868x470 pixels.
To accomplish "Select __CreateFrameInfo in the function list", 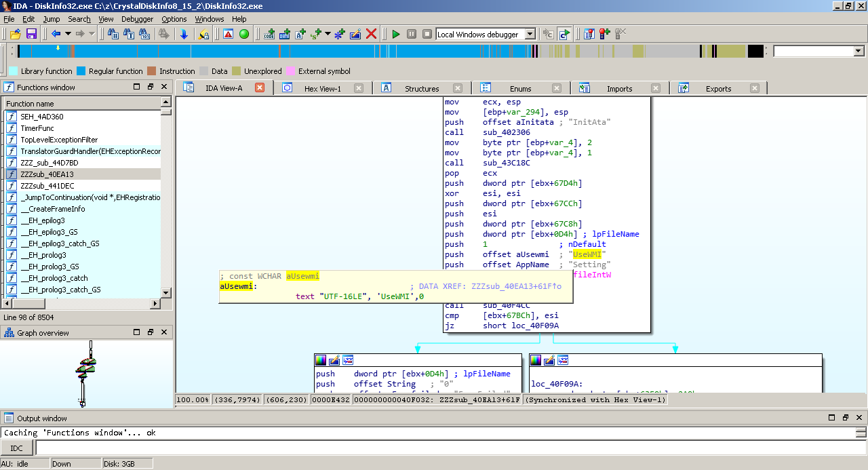I will pyautogui.click(x=52, y=209).
